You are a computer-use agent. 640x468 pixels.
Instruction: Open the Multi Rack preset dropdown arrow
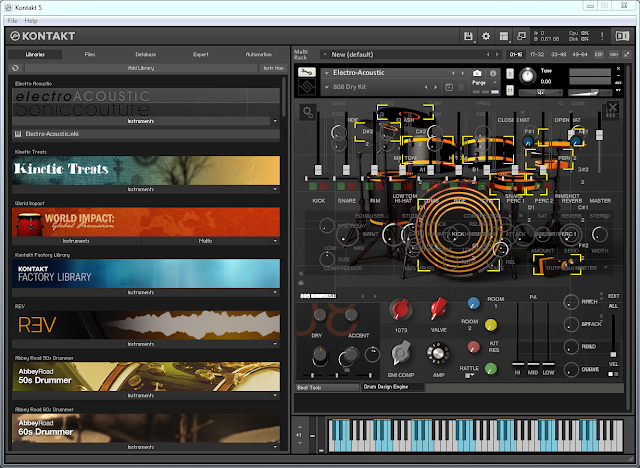(x=325, y=54)
